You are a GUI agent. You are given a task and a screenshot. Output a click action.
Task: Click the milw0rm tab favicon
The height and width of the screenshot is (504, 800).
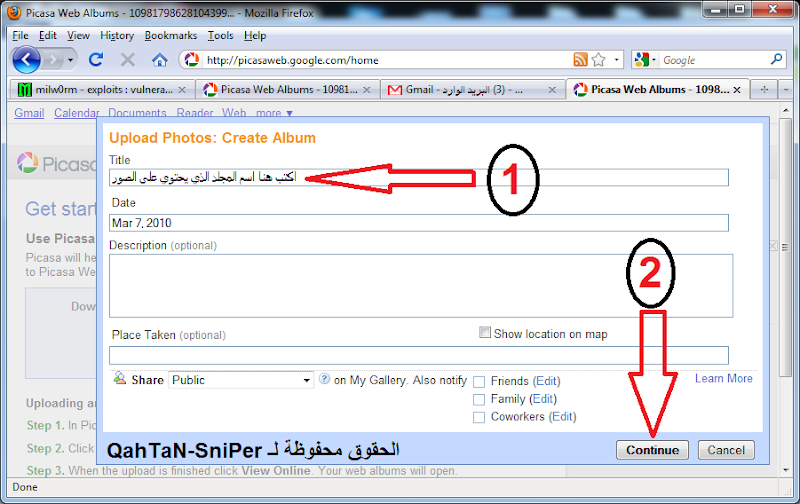pos(24,90)
